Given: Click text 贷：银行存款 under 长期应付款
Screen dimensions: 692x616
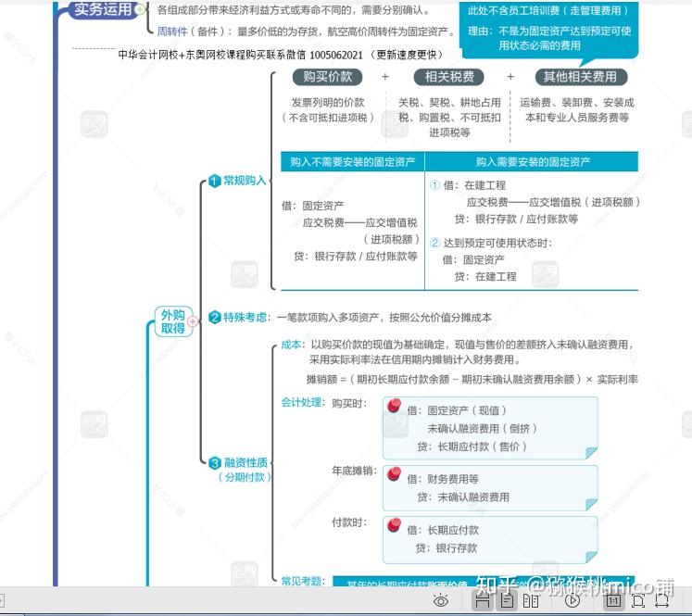Looking at the screenshot, I should (x=447, y=548).
